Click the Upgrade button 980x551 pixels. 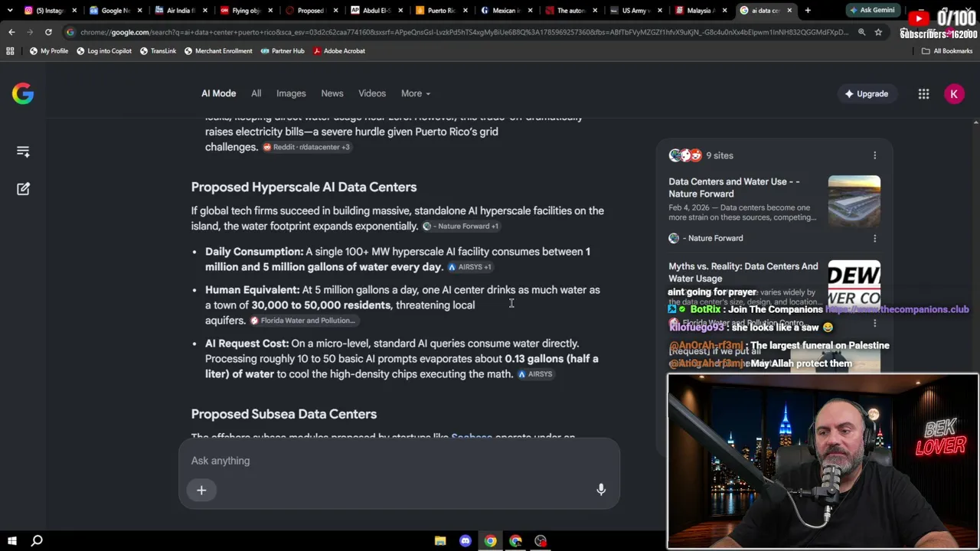coord(866,93)
